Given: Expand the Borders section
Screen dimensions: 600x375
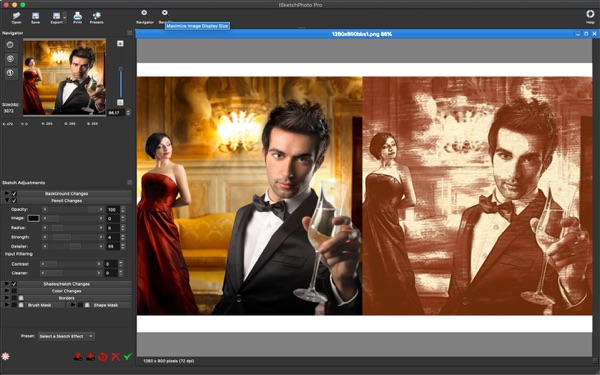Looking at the screenshot, I should click(x=7, y=298).
